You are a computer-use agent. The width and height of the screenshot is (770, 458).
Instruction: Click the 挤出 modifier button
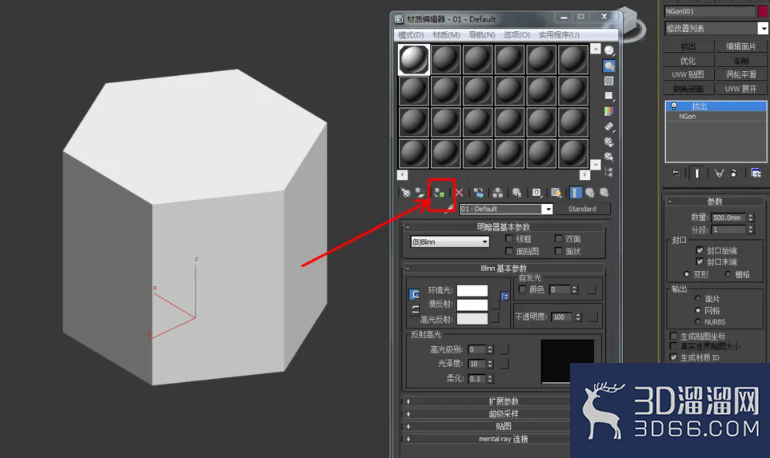pos(688,46)
